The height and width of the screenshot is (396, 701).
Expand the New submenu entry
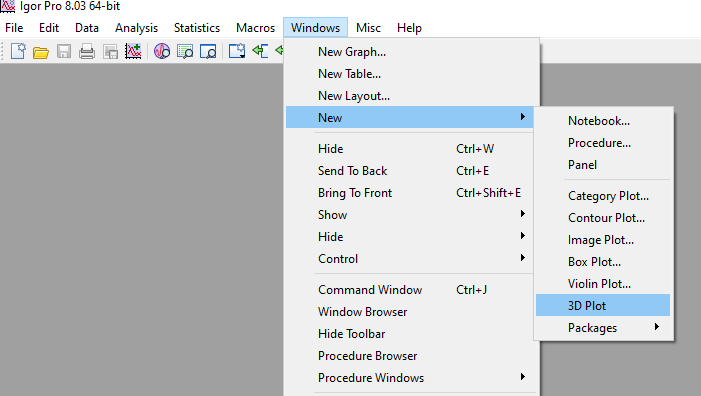(409, 118)
